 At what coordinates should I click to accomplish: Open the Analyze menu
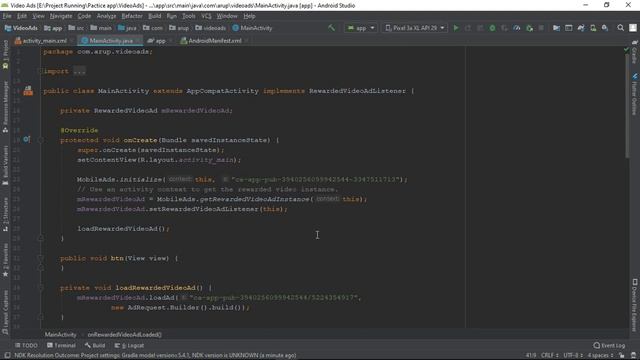click(106, 16)
